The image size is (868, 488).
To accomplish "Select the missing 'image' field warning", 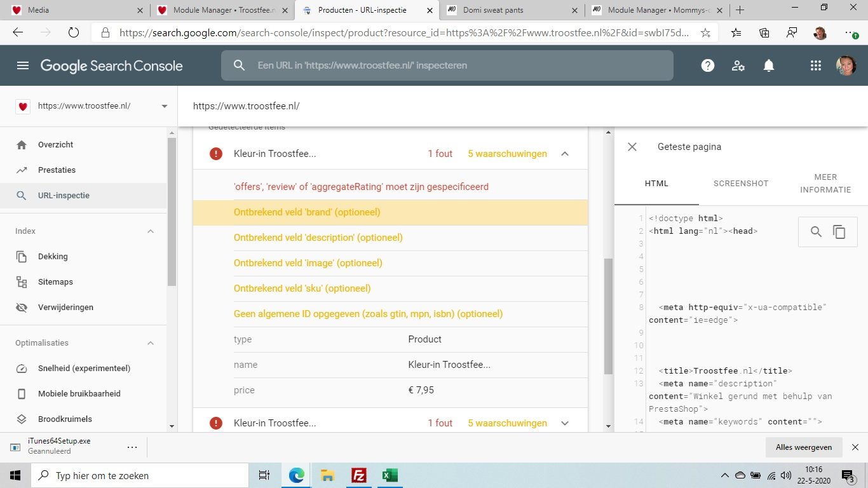I will 390,263.
